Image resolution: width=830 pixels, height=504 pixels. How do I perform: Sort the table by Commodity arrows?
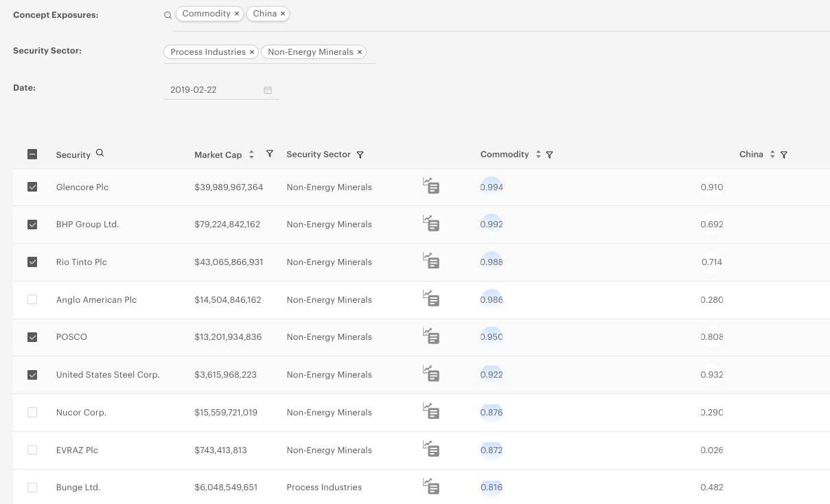pyautogui.click(x=538, y=154)
